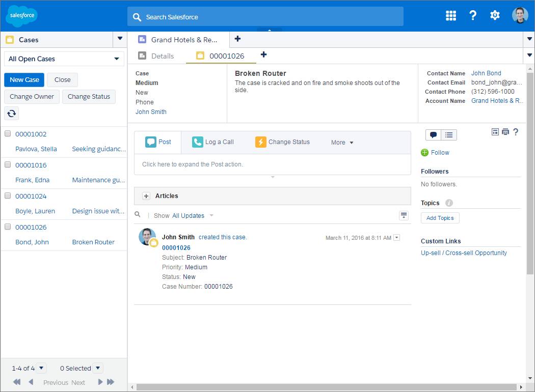This screenshot has width=535, height=392.
Task: Collapse the header using top center arrow
Action: point(270,30)
